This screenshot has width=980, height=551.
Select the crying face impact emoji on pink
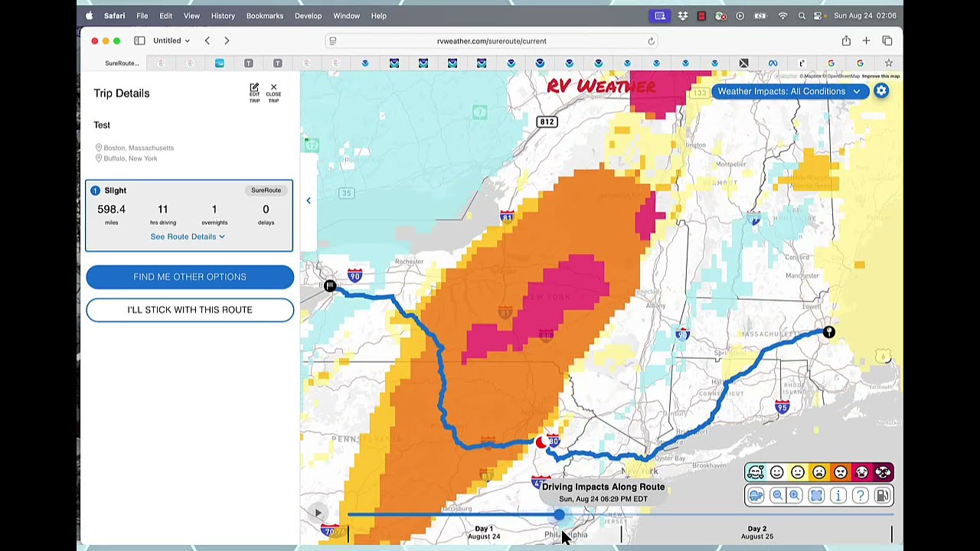pos(861,472)
